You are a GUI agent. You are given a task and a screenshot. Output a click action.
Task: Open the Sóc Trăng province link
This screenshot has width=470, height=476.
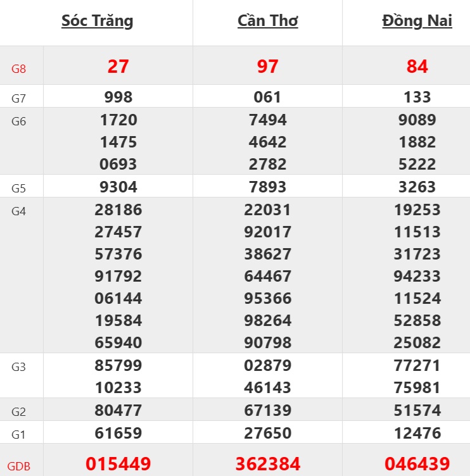coord(98,21)
